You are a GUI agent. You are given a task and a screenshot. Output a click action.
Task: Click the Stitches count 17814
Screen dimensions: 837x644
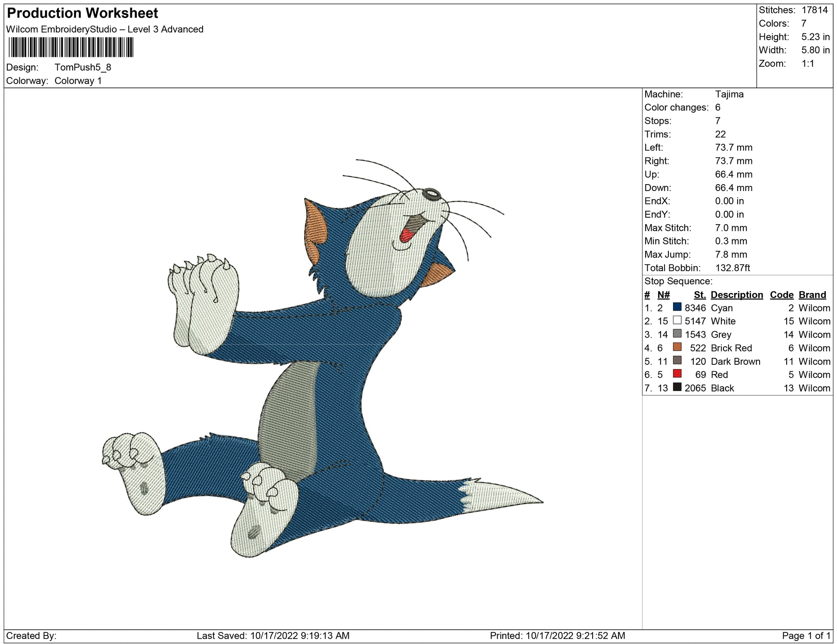click(x=814, y=10)
